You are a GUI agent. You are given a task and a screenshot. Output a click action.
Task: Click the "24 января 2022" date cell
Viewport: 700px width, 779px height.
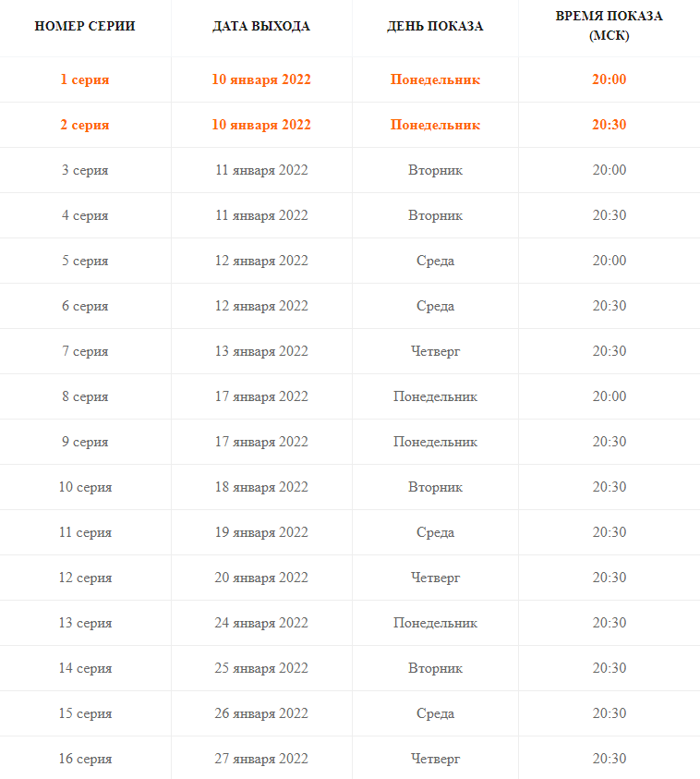[x=261, y=623]
